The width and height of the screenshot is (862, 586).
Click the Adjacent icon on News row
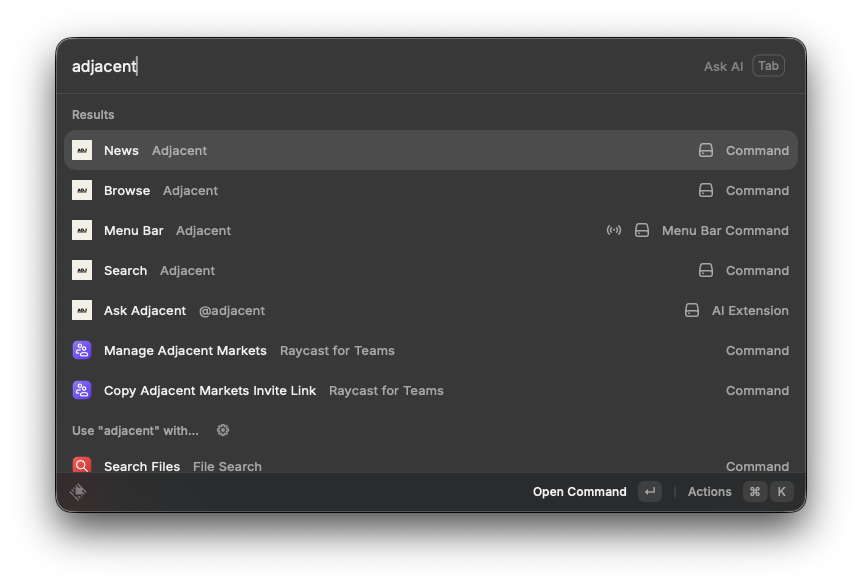[82, 150]
